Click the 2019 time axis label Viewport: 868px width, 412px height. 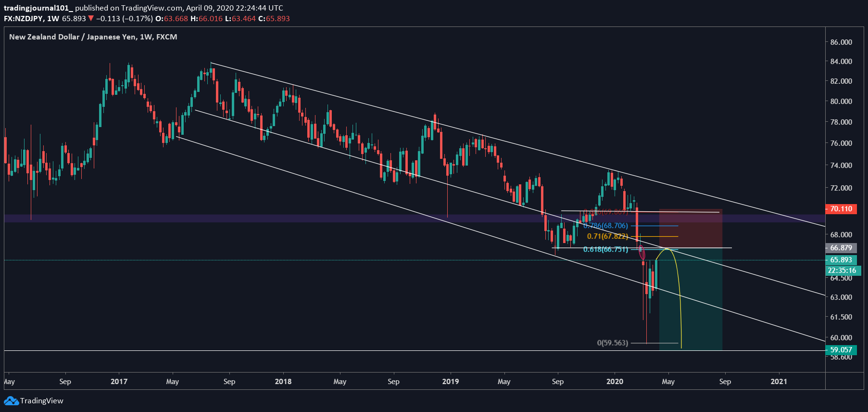pos(451,382)
